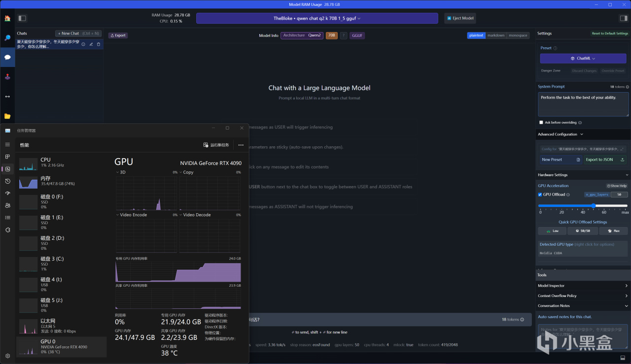631x364 pixels.
Task: Click the Eject Model button
Action: [460, 18]
